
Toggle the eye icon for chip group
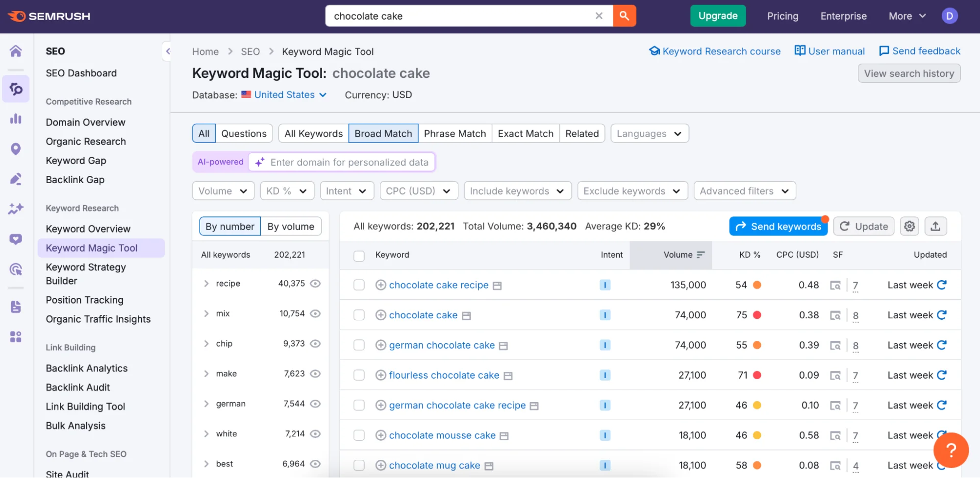coord(315,344)
